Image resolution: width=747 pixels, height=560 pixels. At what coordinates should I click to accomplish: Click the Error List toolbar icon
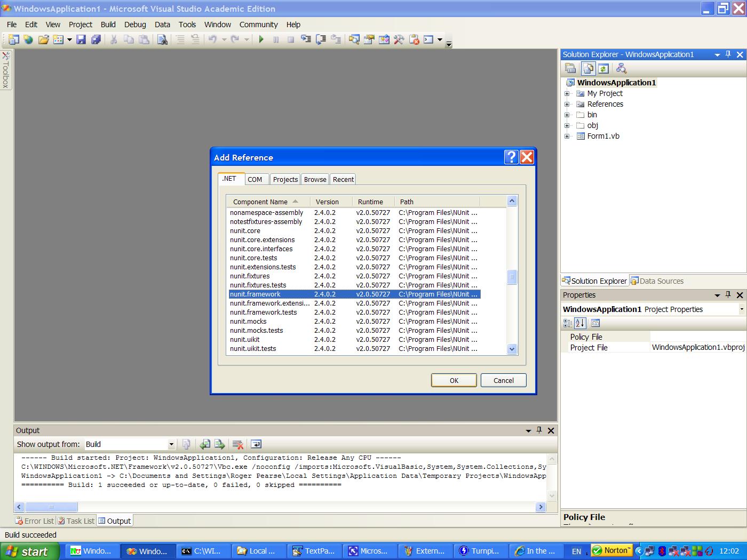coord(414,39)
